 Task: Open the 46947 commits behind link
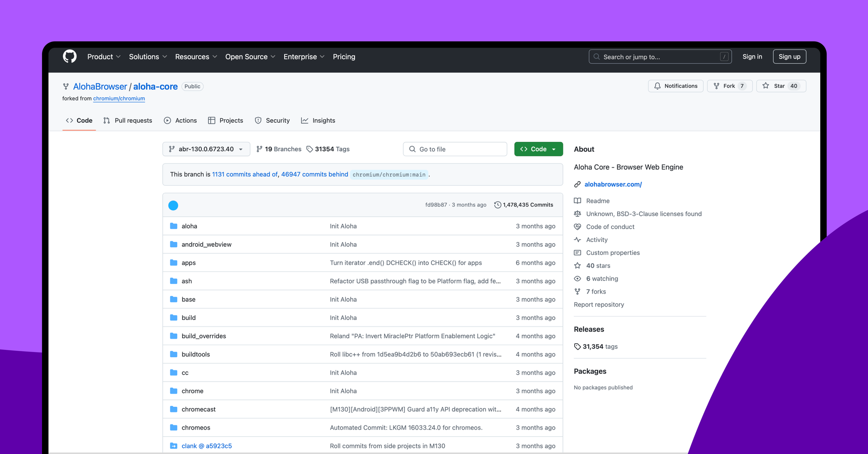click(314, 174)
